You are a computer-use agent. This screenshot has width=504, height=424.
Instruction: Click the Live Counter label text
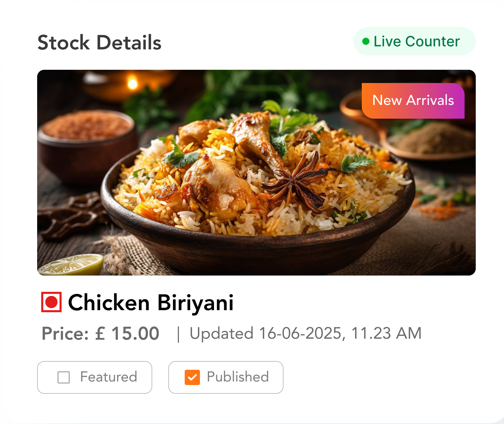[x=416, y=41]
